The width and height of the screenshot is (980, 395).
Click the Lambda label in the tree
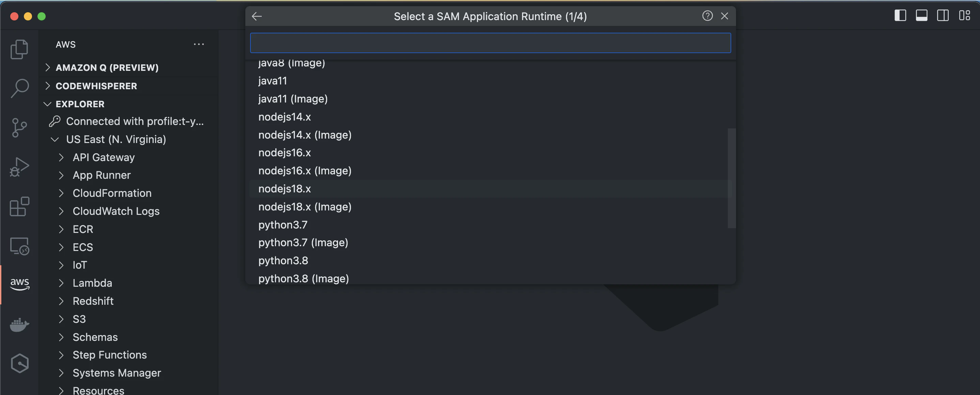tap(92, 283)
